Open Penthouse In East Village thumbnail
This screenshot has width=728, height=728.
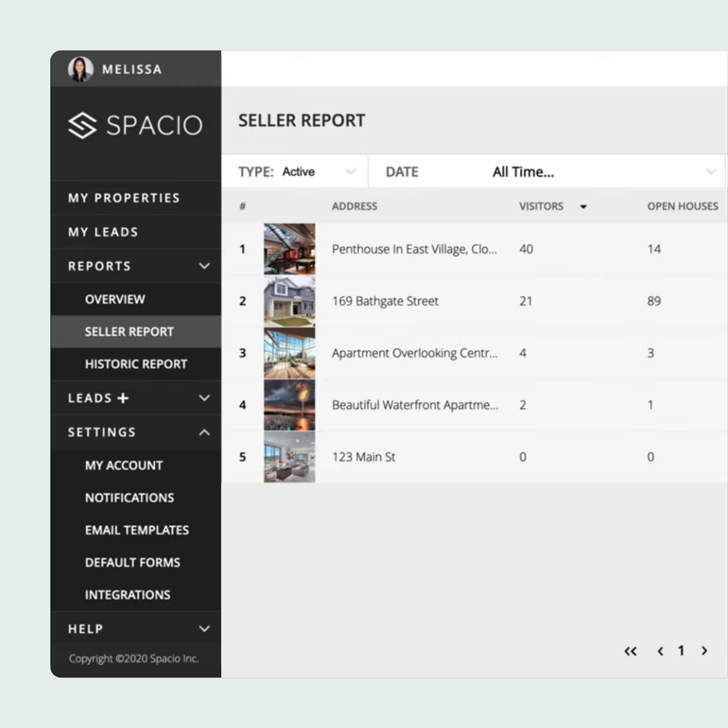[x=289, y=249]
